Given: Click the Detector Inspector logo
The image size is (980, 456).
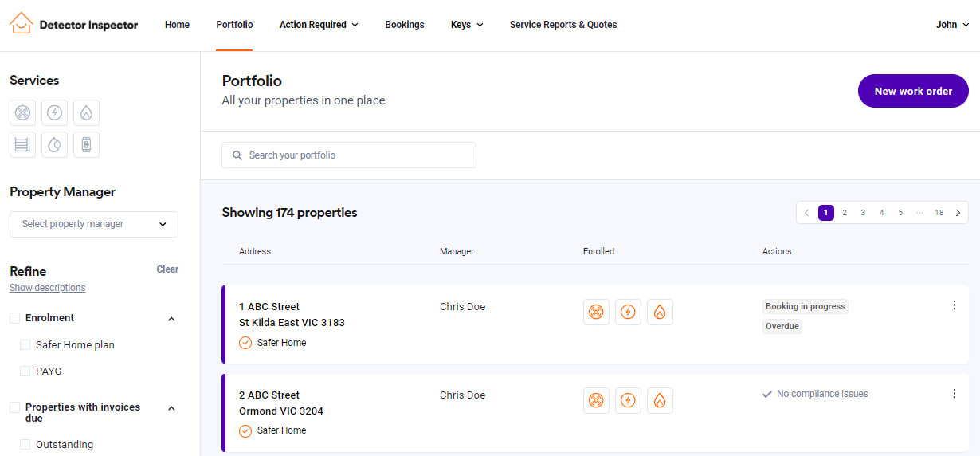Looking at the screenshot, I should (x=73, y=24).
